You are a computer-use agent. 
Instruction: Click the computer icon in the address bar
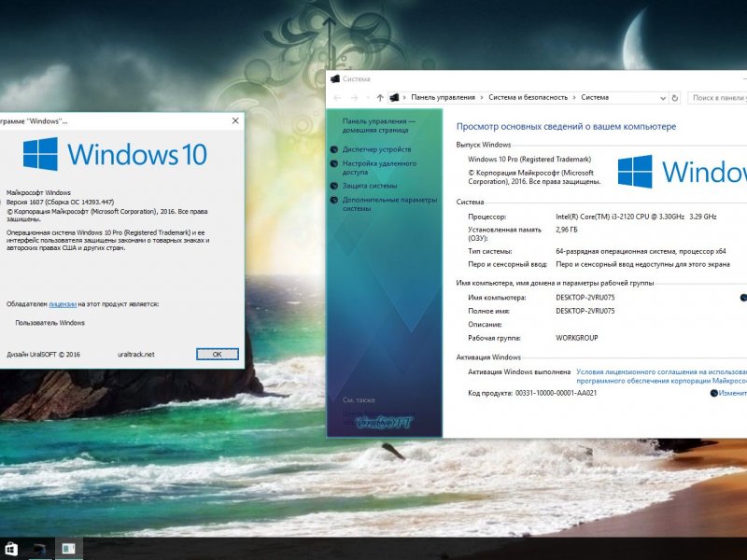tap(394, 98)
